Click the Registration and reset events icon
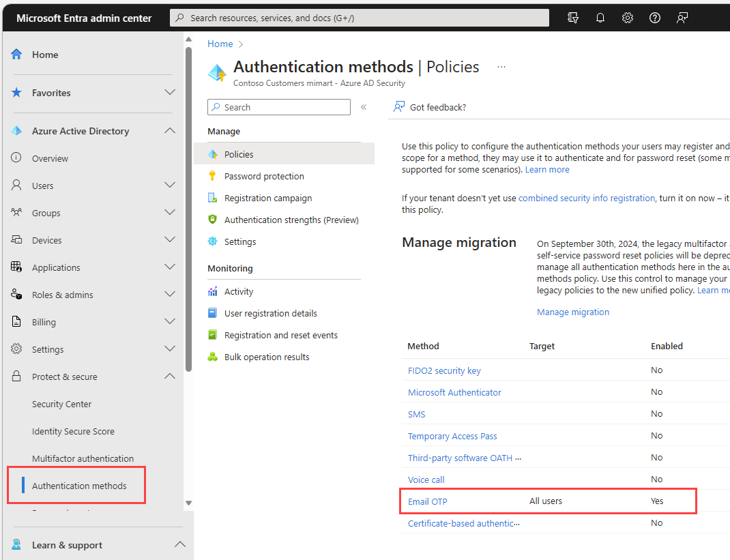 212,335
